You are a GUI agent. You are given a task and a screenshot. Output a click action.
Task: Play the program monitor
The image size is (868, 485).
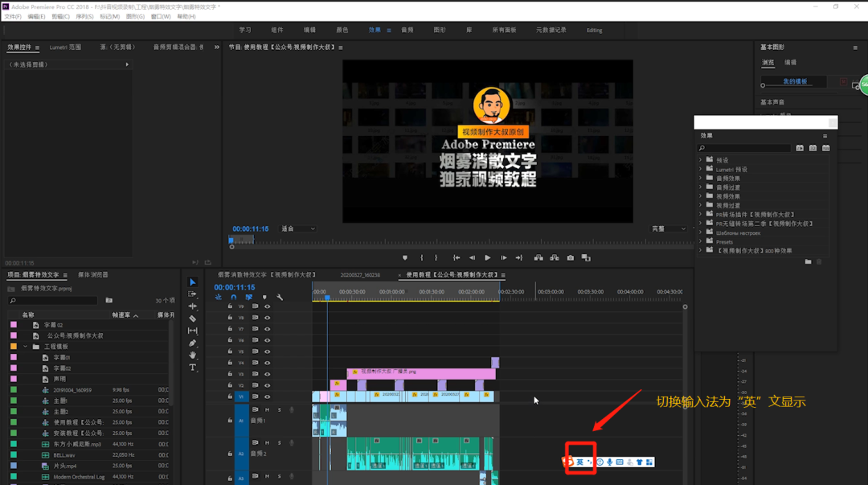click(488, 257)
